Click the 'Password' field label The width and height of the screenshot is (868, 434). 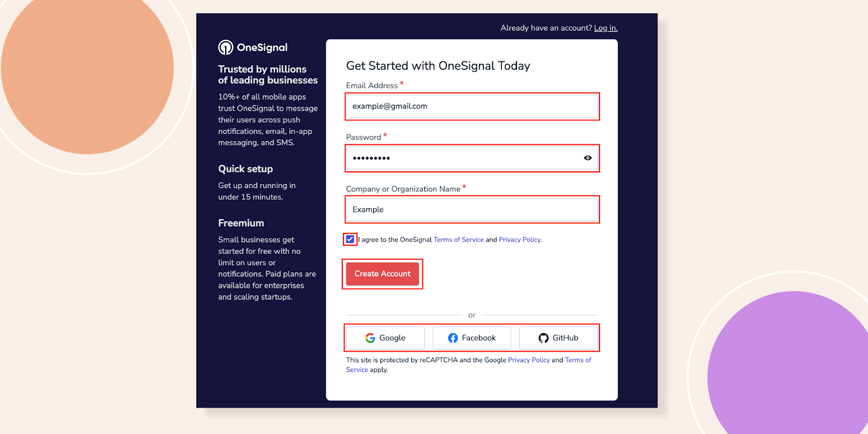pyautogui.click(x=363, y=138)
